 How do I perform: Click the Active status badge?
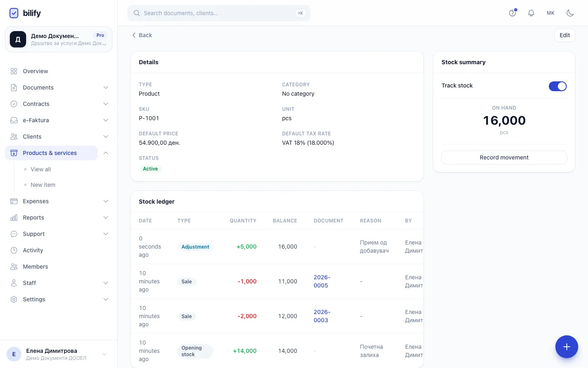point(150,169)
